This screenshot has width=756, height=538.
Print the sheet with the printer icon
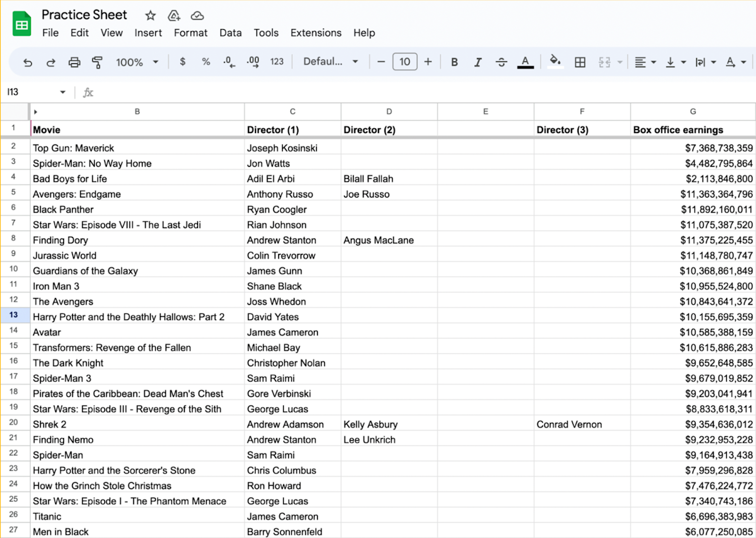(x=74, y=62)
